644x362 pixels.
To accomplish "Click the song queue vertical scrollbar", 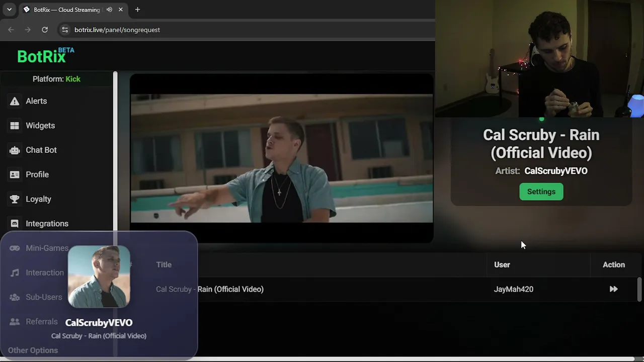I will [x=639, y=289].
